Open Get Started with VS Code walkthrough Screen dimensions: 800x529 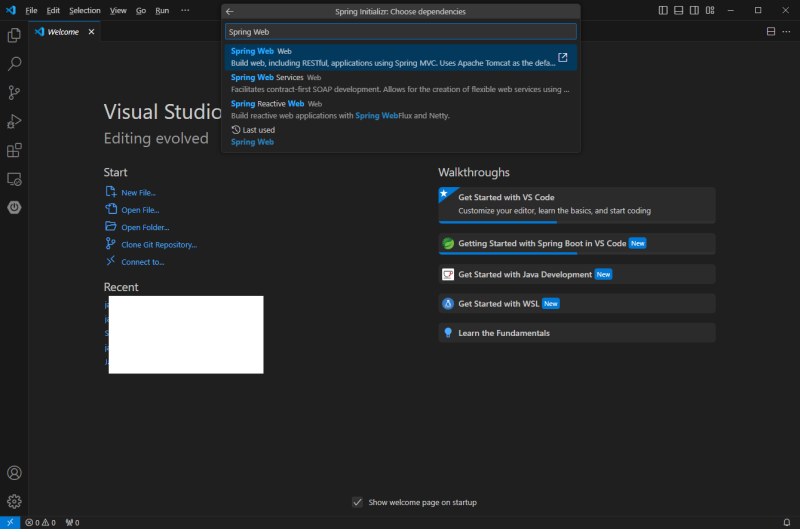point(577,205)
